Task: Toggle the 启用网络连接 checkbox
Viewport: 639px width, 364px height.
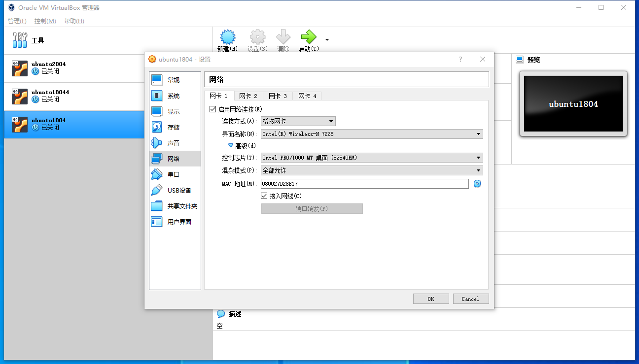Action: tap(213, 108)
